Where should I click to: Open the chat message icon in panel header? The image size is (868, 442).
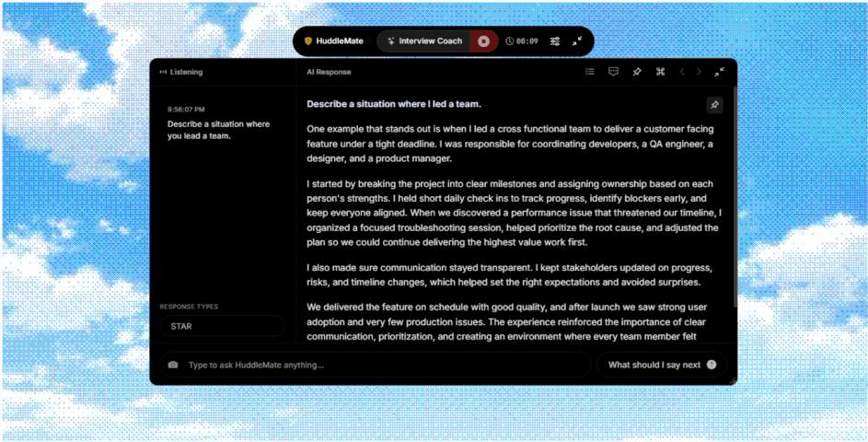[613, 72]
